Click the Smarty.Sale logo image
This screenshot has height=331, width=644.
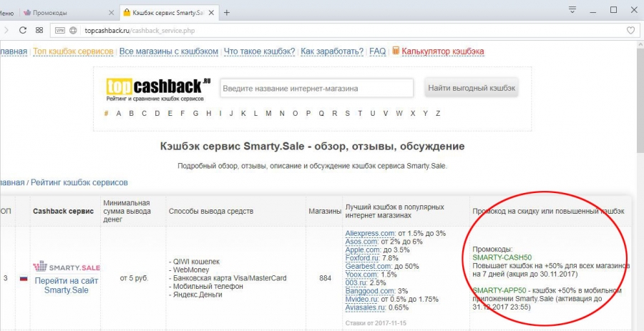66,267
